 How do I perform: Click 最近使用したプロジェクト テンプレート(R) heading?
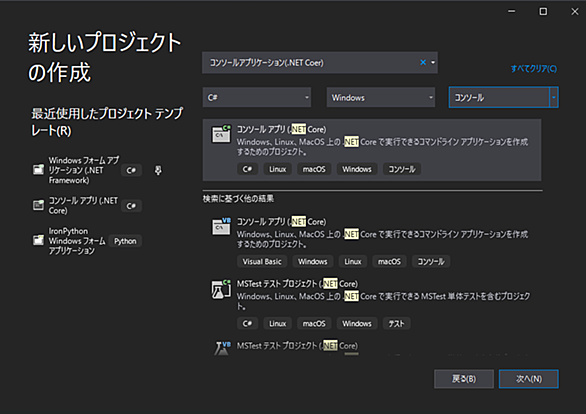107,122
